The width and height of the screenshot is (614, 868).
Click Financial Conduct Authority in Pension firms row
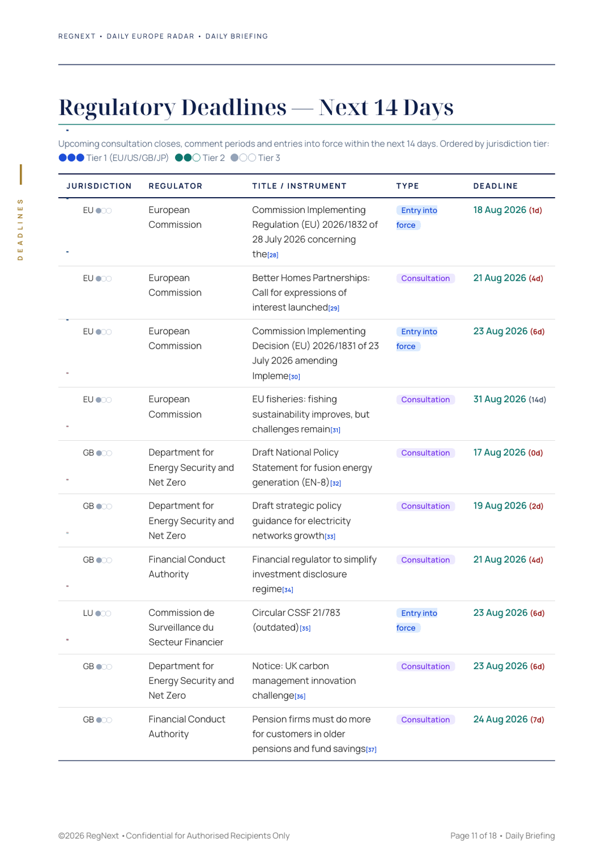click(x=187, y=727)
